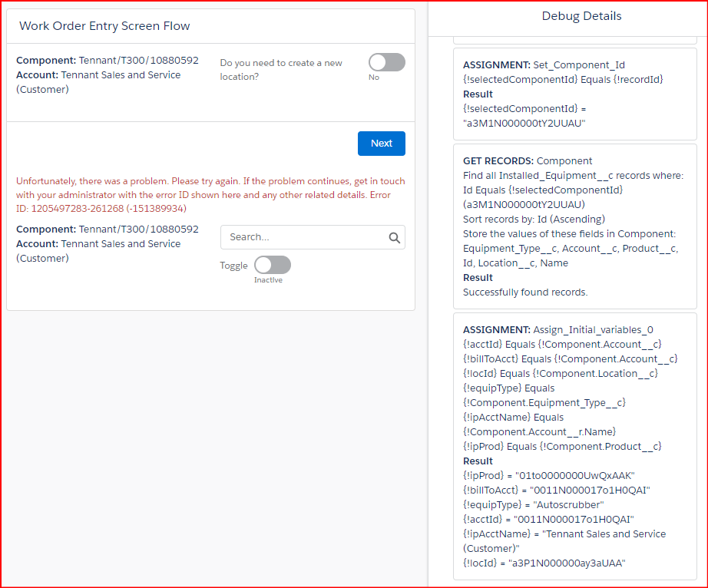Click the search magnifier icon
The width and height of the screenshot is (708, 588).
pos(394,237)
